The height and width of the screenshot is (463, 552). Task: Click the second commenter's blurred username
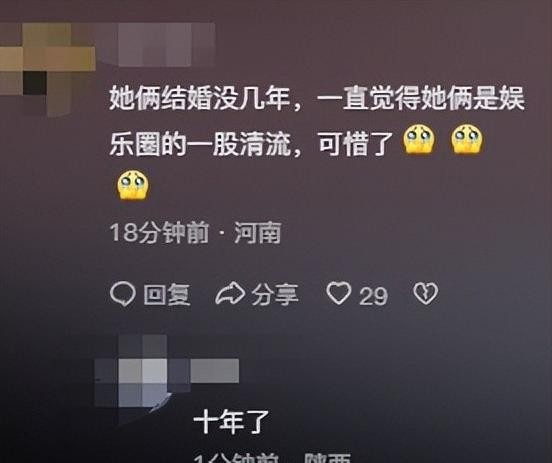pos(215,370)
